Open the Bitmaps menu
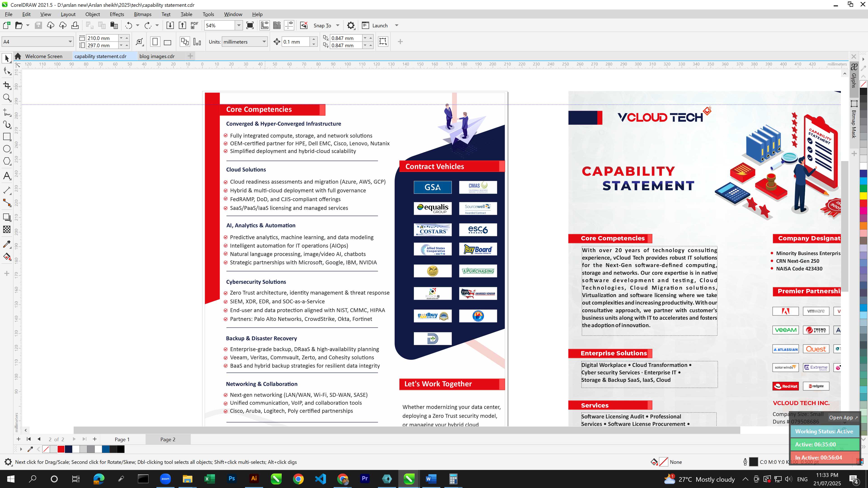Viewport: 868px width, 488px height. (143, 14)
